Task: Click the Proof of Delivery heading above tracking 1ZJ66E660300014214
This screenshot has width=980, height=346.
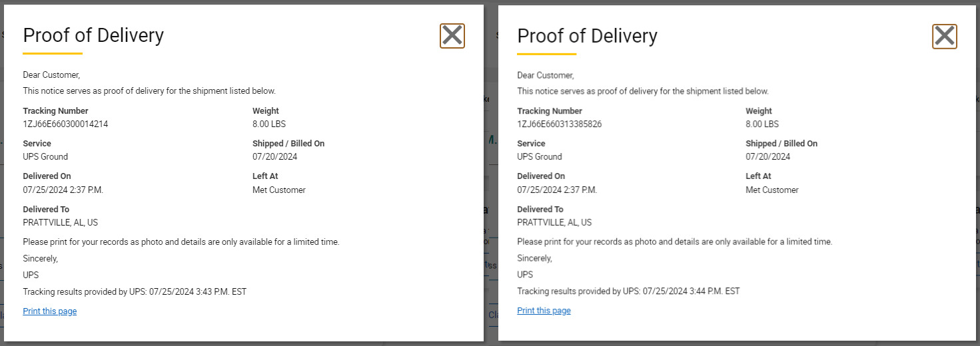Action: [93, 35]
